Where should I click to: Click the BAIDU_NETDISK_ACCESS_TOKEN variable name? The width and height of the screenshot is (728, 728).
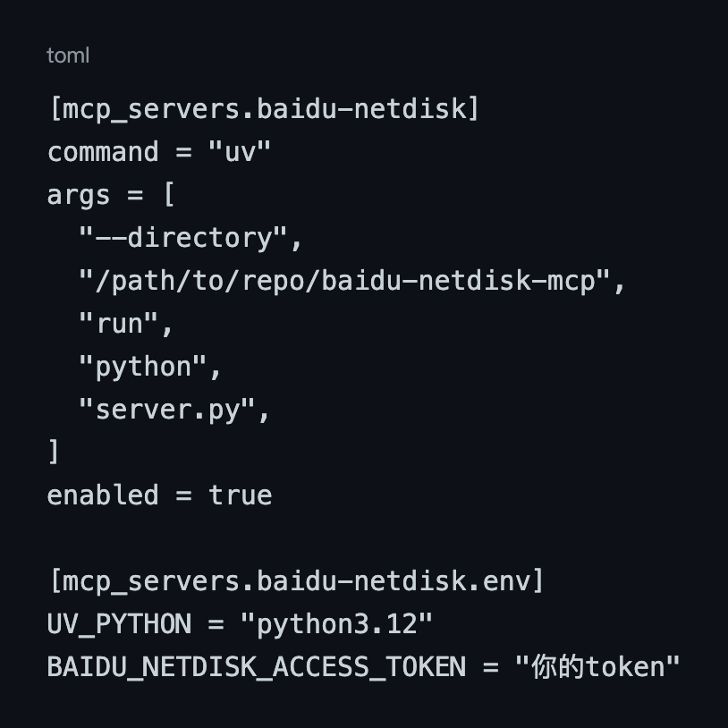pyautogui.click(x=257, y=667)
